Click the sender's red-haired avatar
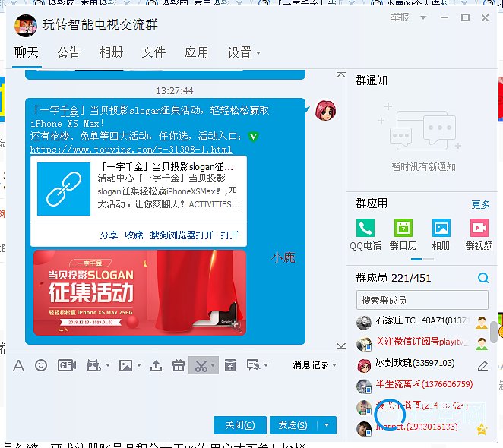The width and height of the screenshot is (503, 448). pos(325,109)
